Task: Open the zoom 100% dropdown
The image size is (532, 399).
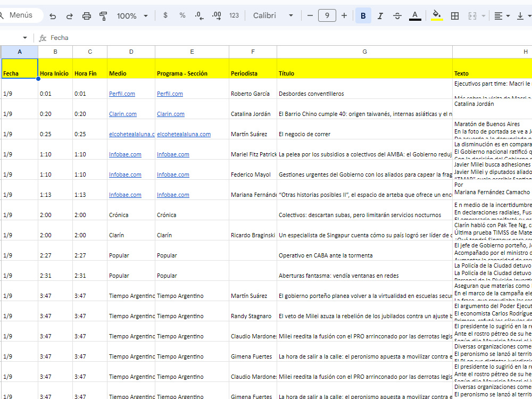Action: (132, 15)
